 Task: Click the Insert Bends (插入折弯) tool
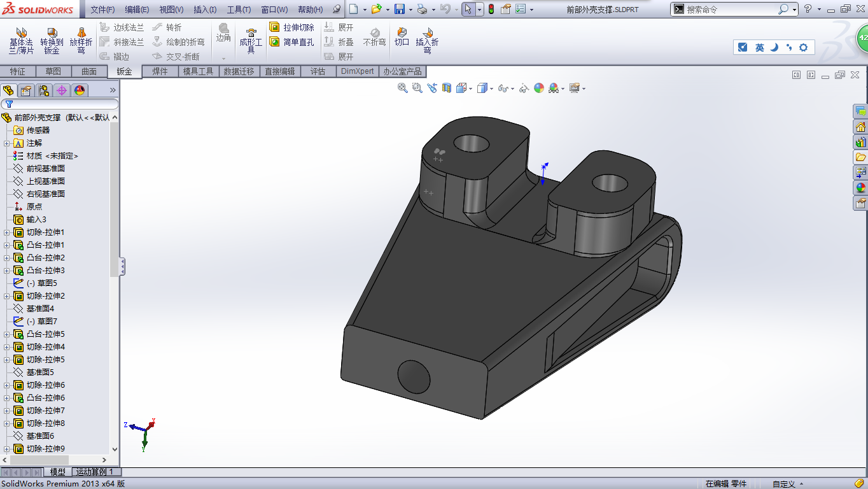coord(427,40)
